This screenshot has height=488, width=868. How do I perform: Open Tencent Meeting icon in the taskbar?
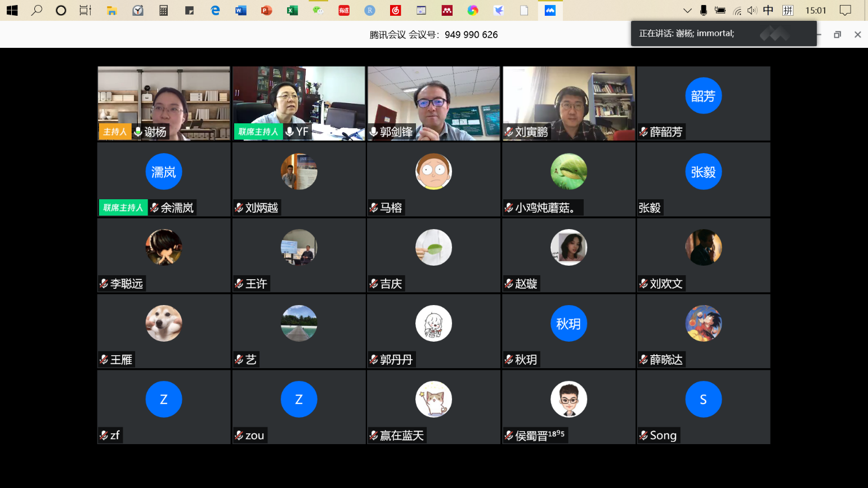550,10
